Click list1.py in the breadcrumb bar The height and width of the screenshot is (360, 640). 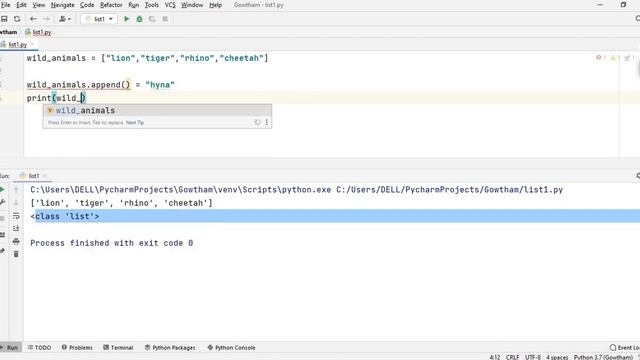[38, 32]
